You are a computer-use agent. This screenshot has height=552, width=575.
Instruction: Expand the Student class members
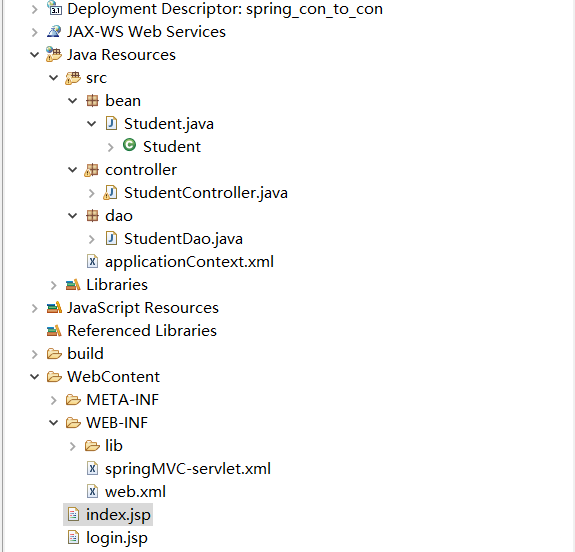(111, 147)
